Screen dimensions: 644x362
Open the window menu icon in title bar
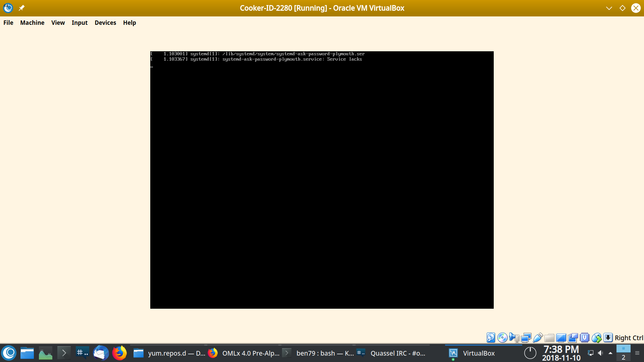pyautogui.click(x=8, y=8)
